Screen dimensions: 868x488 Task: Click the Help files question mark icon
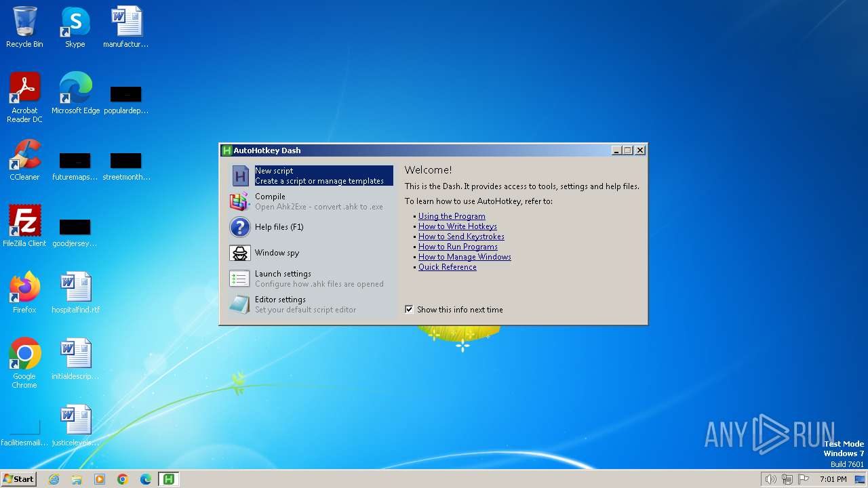(x=240, y=227)
